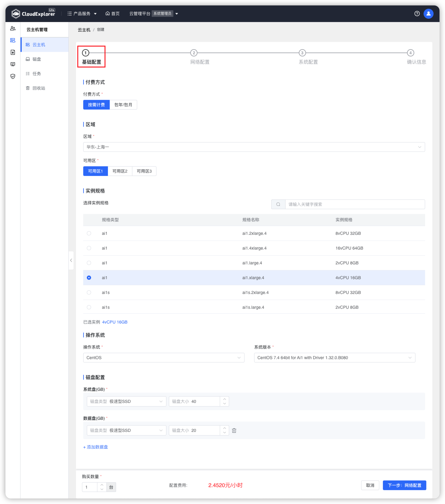Click the 4vCPU 16GB selected instance text
The image size is (445, 504).
(115, 322)
